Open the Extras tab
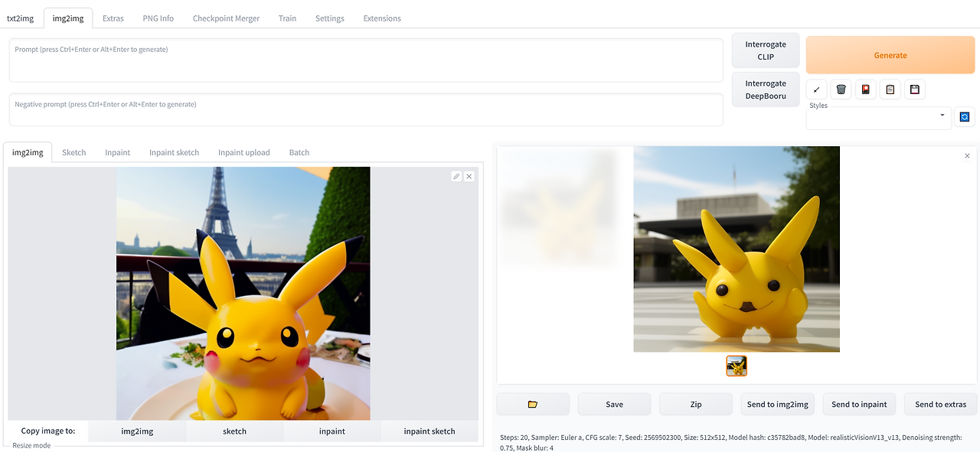The height and width of the screenshot is (452, 980). pyautogui.click(x=113, y=18)
